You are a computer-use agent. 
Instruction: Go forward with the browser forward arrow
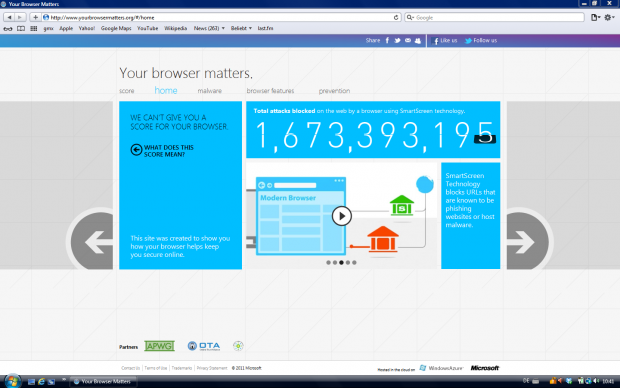pyautogui.click(x=20, y=17)
